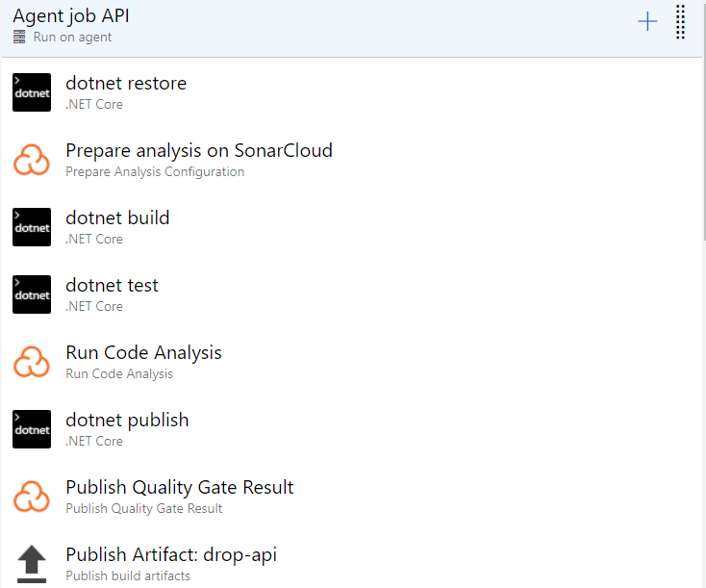Click the dotnet icon beside dotnet publish

32,429
